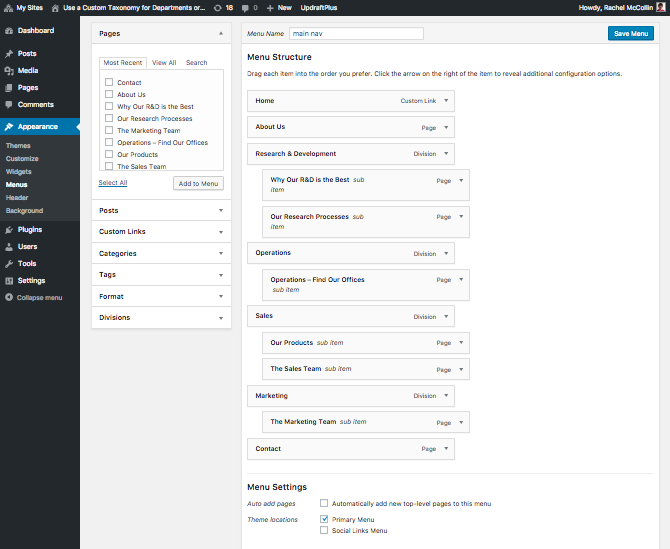Select the Our Products page checkbox
The width and height of the screenshot is (670, 549).
click(x=109, y=154)
